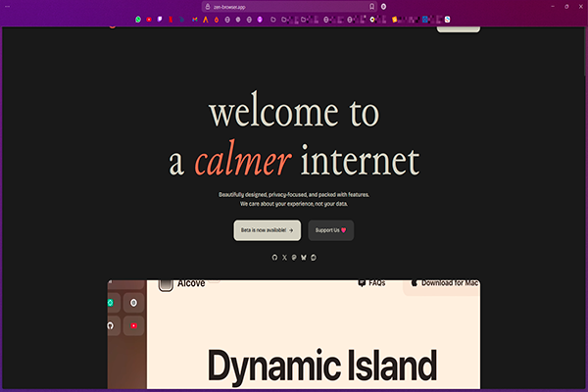Open the GitHub link under hero buttons

pos(274,258)
